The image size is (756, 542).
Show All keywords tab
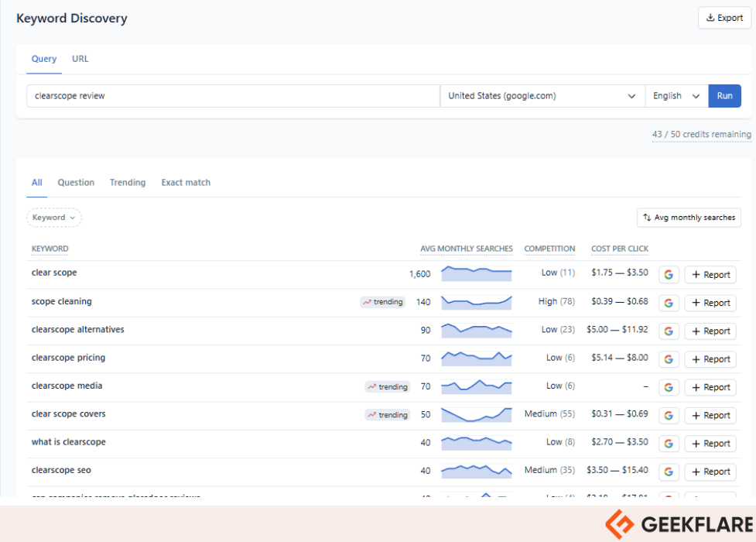36,183
